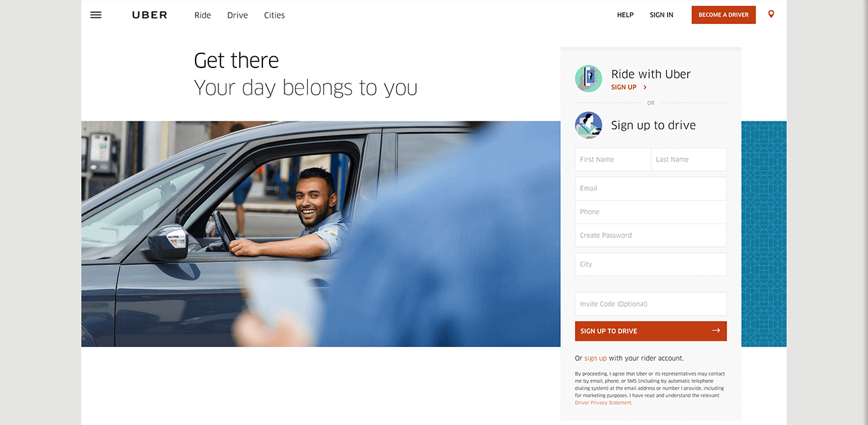The image size is (868, 425).
Task: Click the UBER logo
Action: [x=150, y=15]
